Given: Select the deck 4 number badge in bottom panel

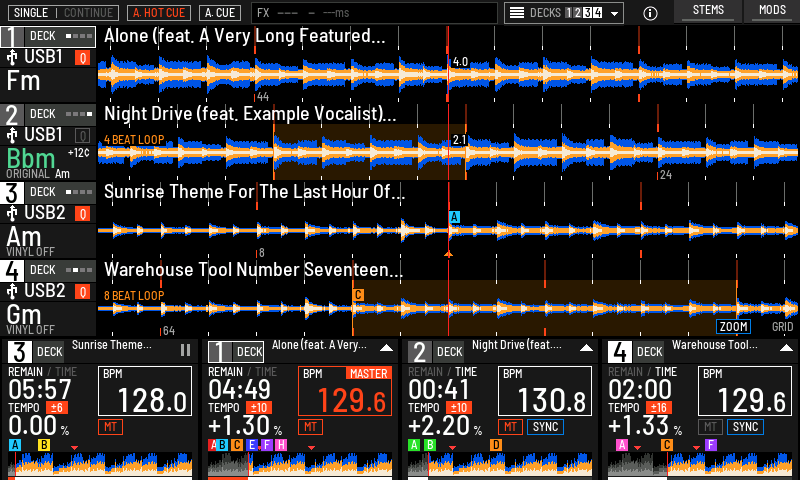Looking at the screenshot, I should click(620, 351).
